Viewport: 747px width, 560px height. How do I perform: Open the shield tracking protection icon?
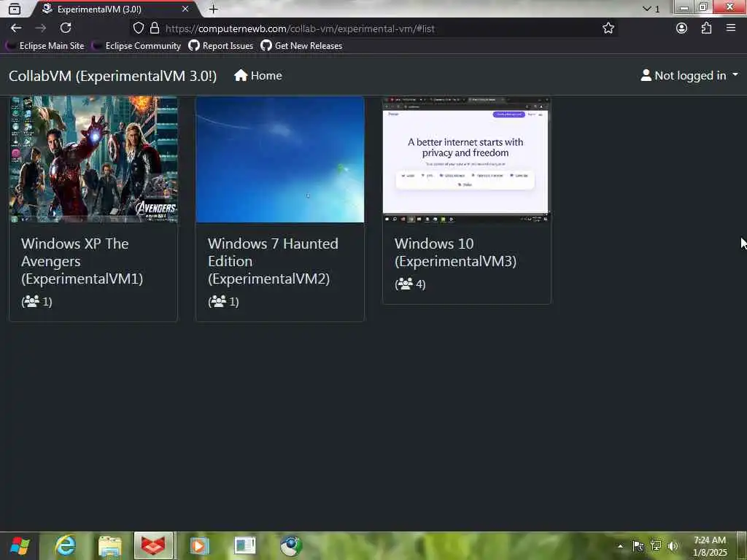point(138,28)
